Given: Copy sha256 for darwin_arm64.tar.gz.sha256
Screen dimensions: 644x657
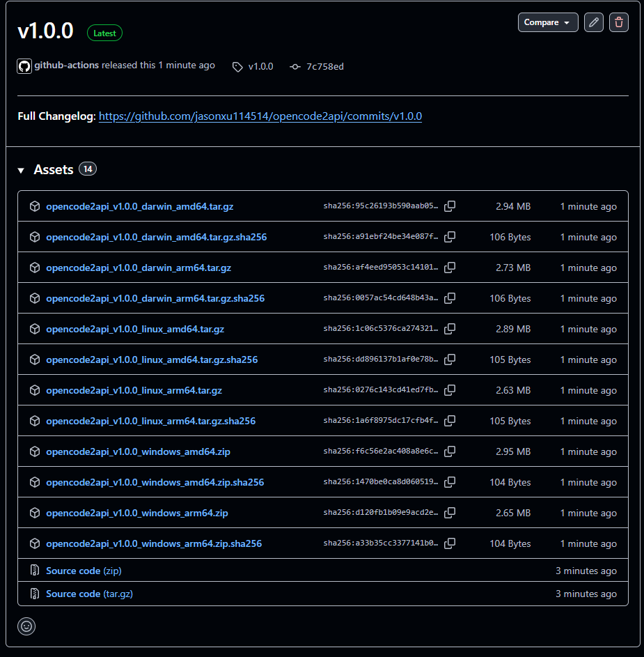Looking at the screenshot, I should pyautogui.click(x=450, y=298).
